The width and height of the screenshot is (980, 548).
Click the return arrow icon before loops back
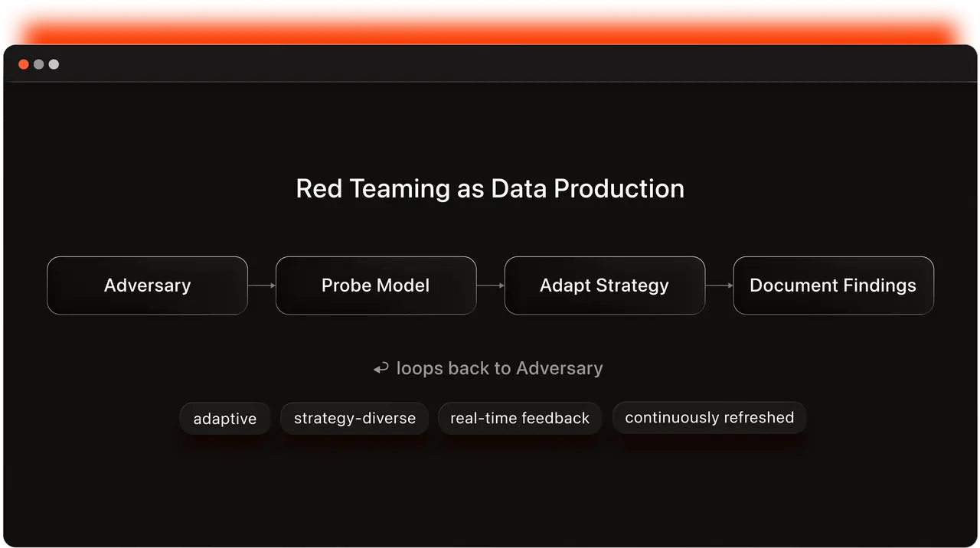click(x=381, y=369)
